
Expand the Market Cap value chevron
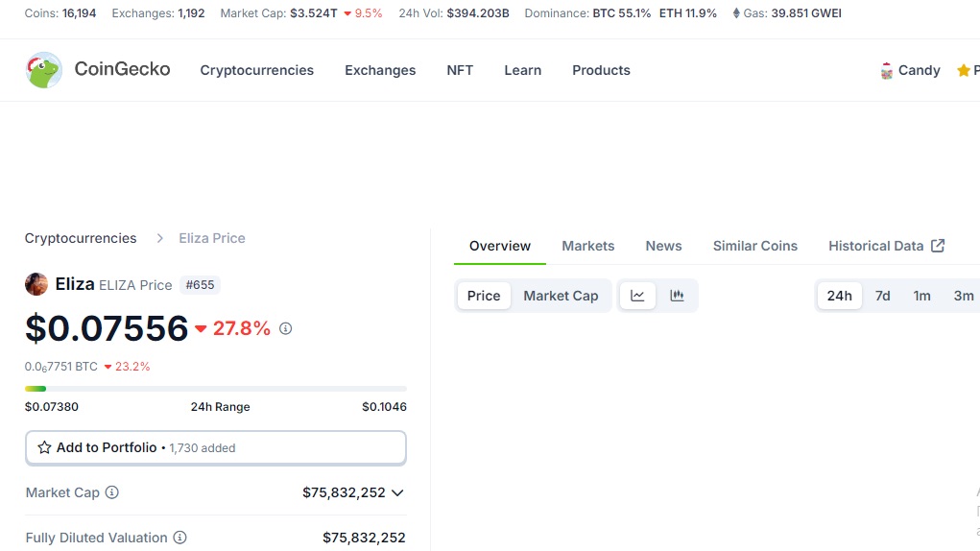point(397,492)
